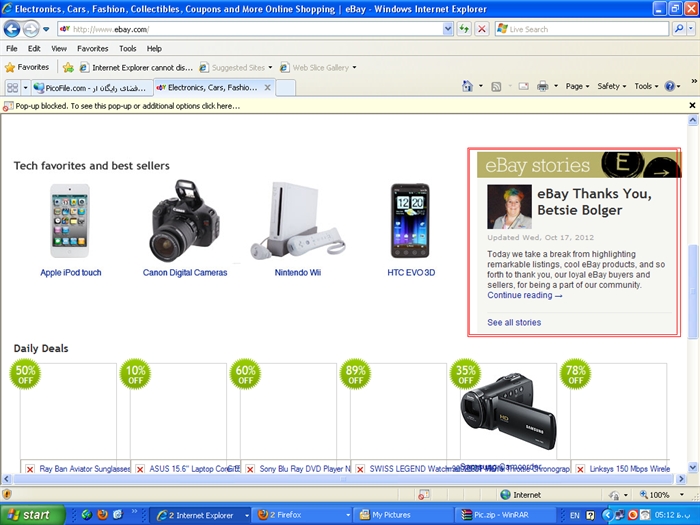Click the Firefox quick launch icon
Image resolution: width=700 pixels, height=525 pixels.
click(x=102, y=515)
